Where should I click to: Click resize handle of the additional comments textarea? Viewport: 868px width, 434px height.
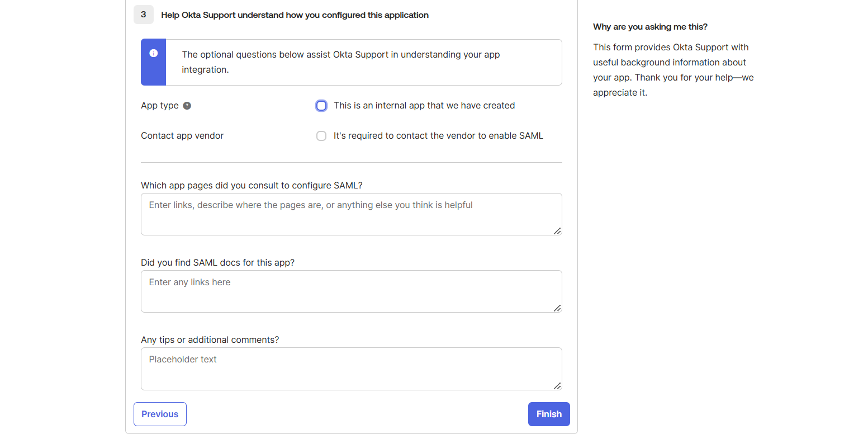pyautogui.click(x=557, y=385)
